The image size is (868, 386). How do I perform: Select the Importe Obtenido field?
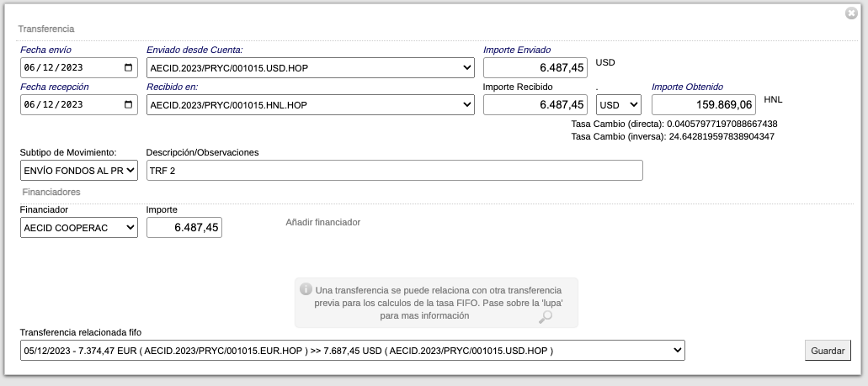(703, 105)
